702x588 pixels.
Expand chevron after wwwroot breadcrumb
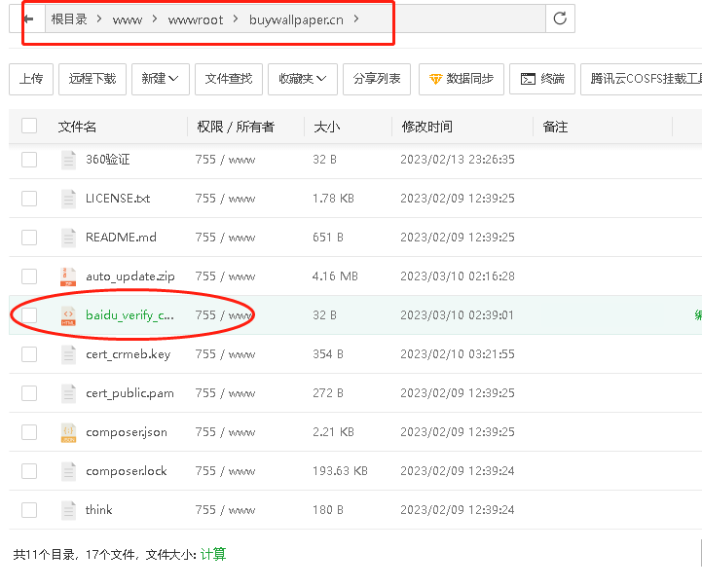pyautogui.click(x=236, y=18)
